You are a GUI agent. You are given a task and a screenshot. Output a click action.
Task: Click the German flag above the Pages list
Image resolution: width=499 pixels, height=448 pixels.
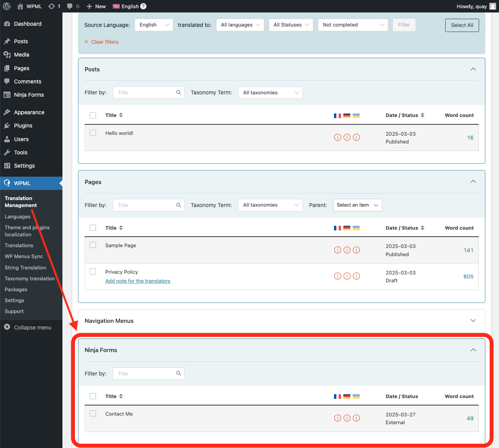tap(347, 228)
